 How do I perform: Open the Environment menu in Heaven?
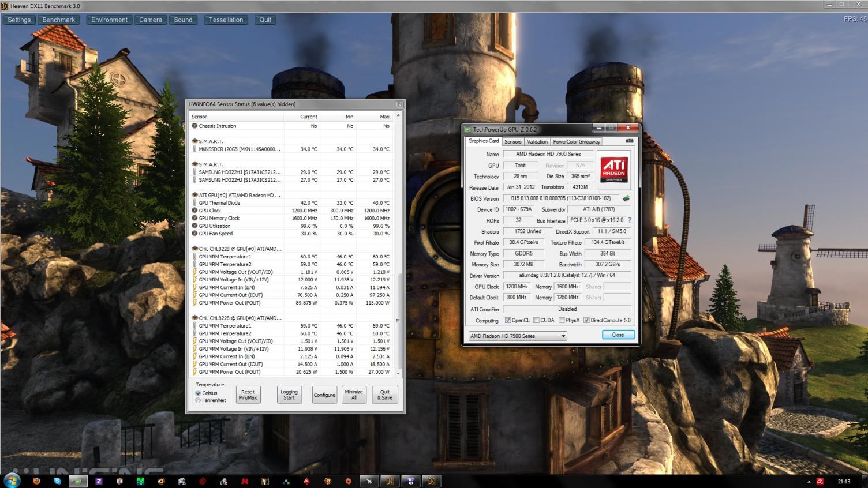[109, 20]
